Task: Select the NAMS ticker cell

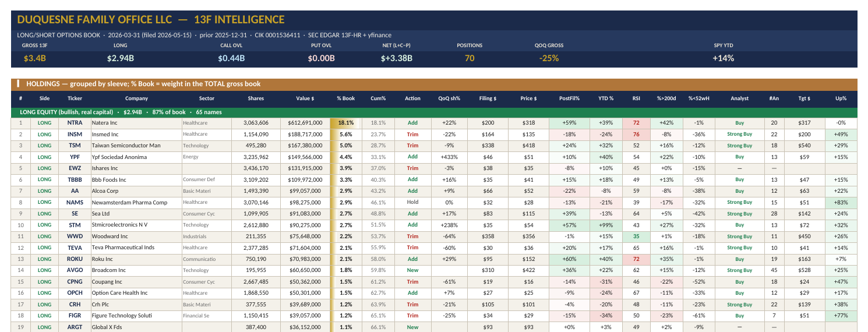Action: pos(75,202)
